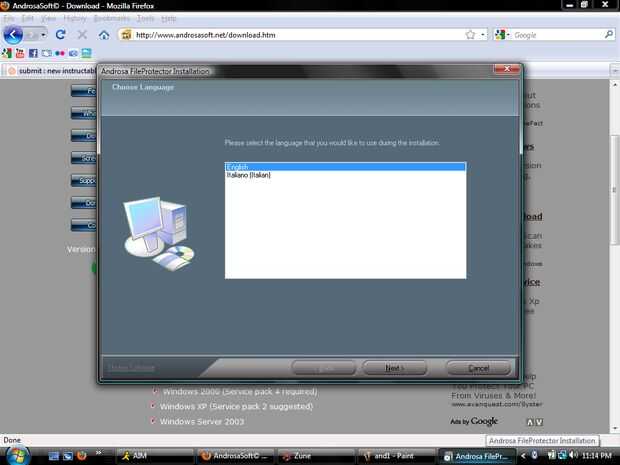Image resolution: width=620 pixels, height=465 pixels.
Task: Switch to and1 - Paint taskbar button
Action: 395,456
